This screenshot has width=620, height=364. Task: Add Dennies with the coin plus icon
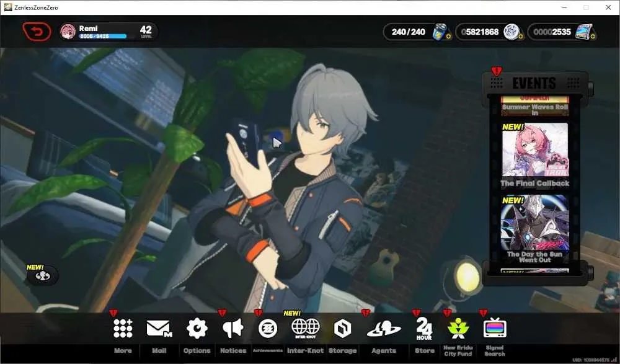tap(520, 37)
